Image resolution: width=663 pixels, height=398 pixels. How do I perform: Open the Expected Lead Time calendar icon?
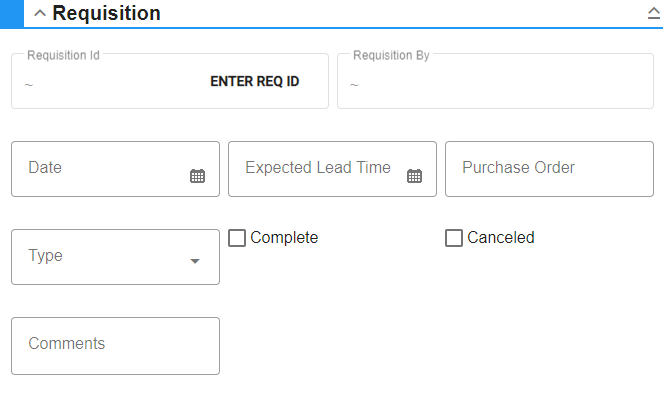(414, 176)
